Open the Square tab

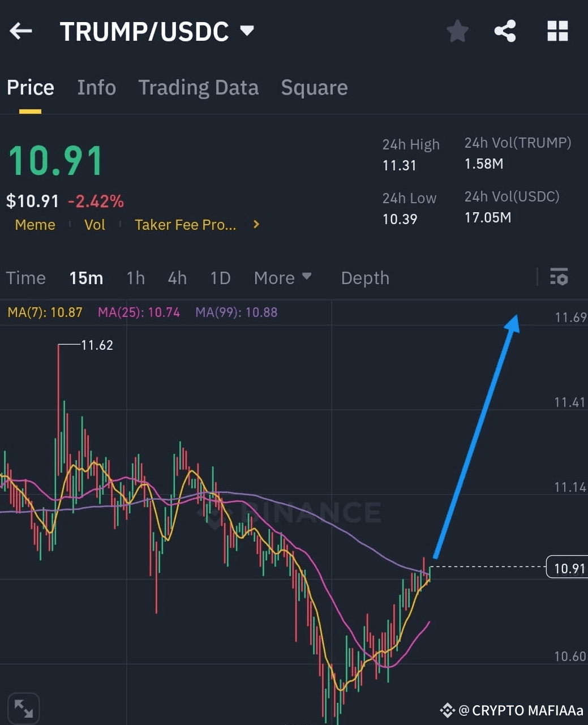315,88
